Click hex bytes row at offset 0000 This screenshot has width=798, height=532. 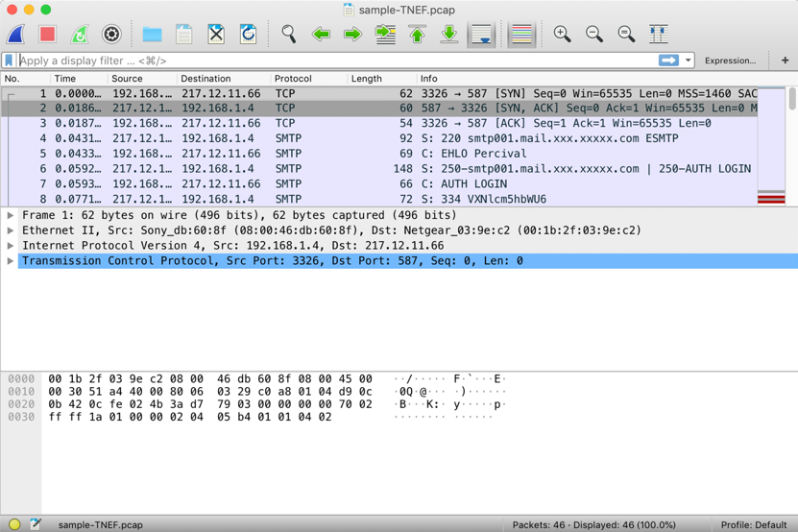coord(209,378)
